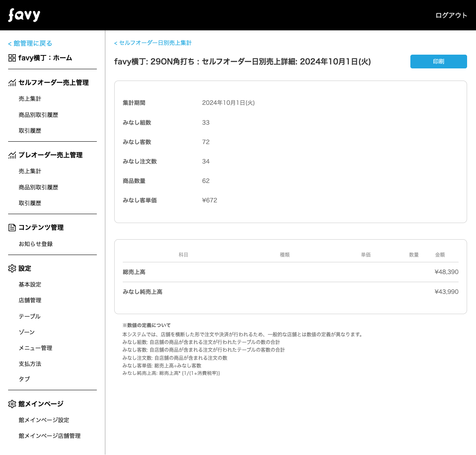The image size is (476, 455).
Task: Open 店舗管理
Action: (30, 300)
